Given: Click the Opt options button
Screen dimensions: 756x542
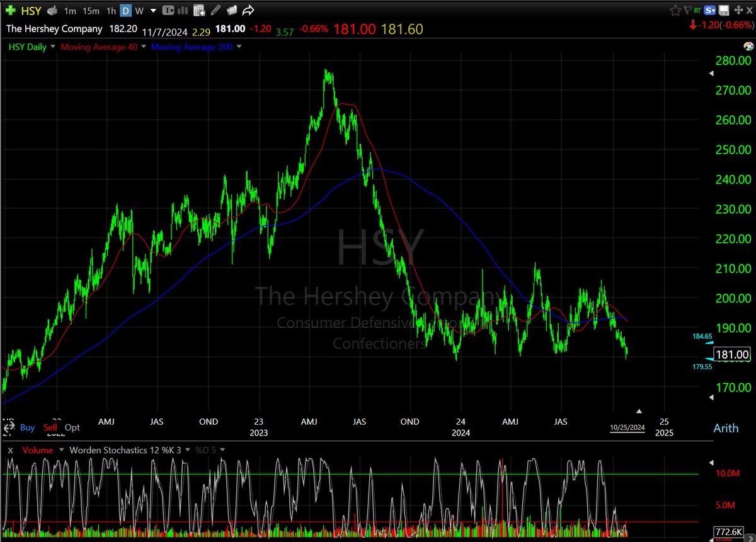Looking at the screenshot, I should point(72,427).
